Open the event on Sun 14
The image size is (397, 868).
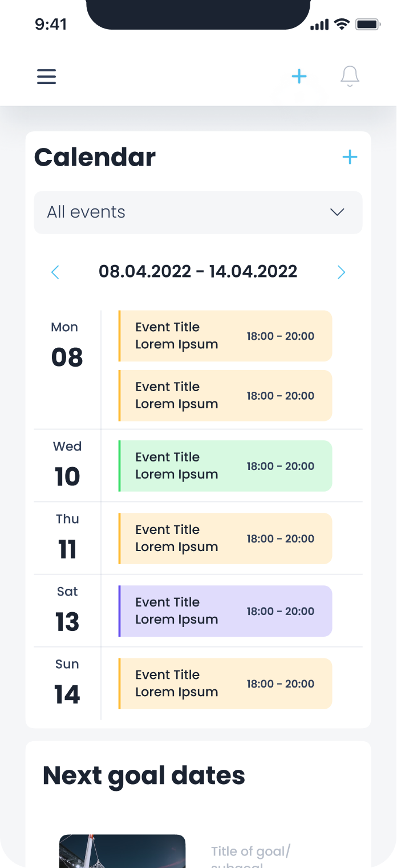pos(225,684)
